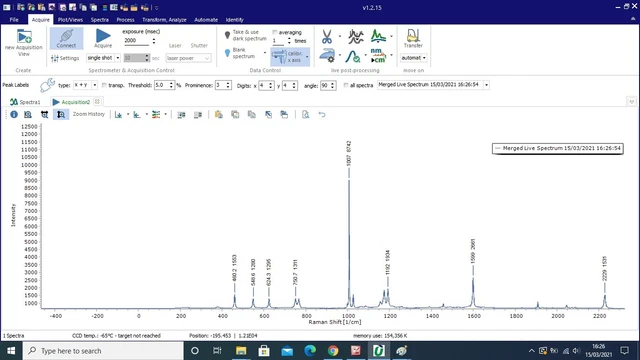Screen dimensions: 640x360
Task: Switch to the Spectra ribbon tab
Action: click(x=100, y=20)
